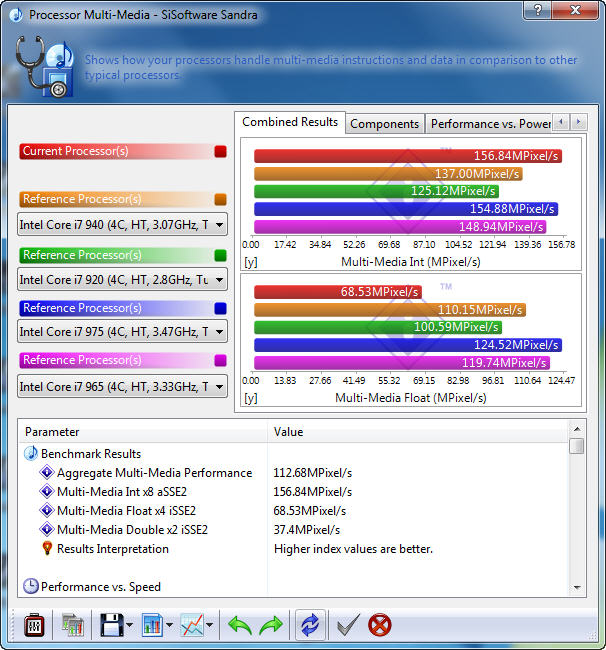The width and height of the screenshot is (606, 650).
Task: Open the save dropdown arrow beside floppy
Action: pos(130,625)
